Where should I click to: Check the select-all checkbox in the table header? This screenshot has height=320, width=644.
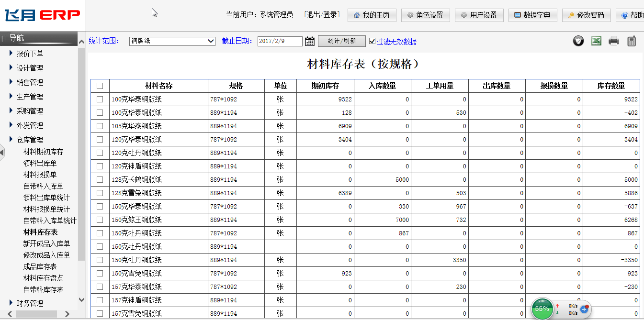point(100,86)
